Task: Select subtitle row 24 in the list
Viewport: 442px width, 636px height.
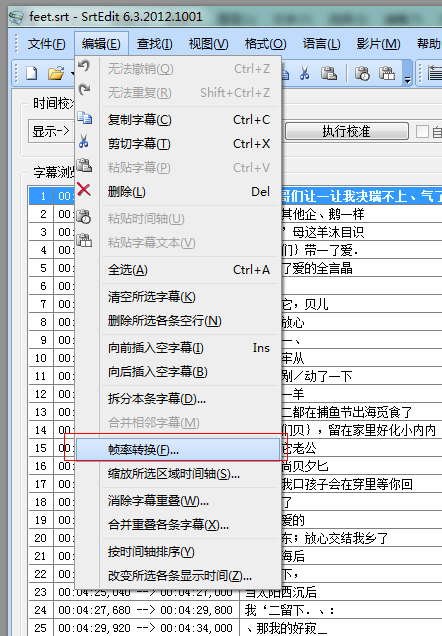Action: click(235, 610)
